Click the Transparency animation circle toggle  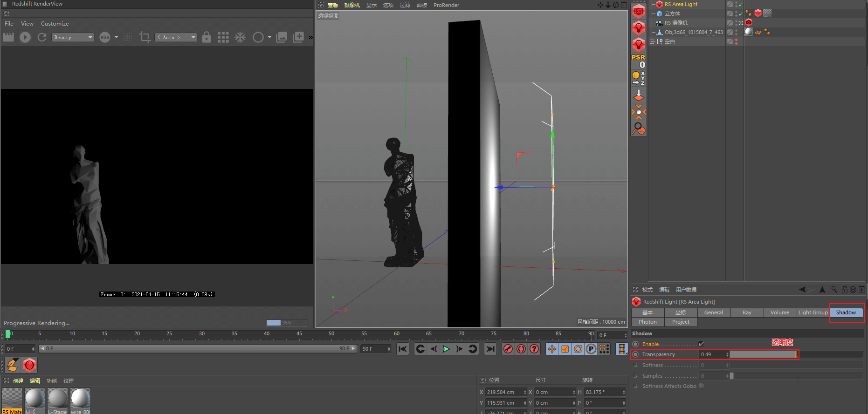[635, 354]
